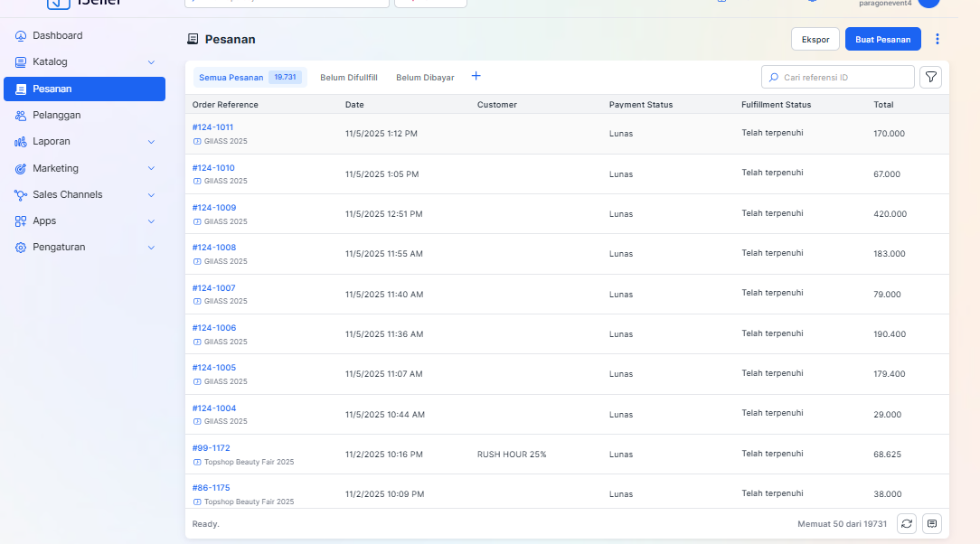Click the plus icon to add view
The height and width of the screenshot is (544, 980).
tap(476, 77)
